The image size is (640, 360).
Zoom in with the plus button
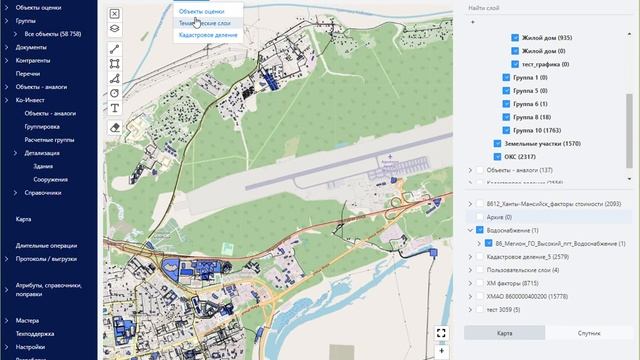coord(441,351)
